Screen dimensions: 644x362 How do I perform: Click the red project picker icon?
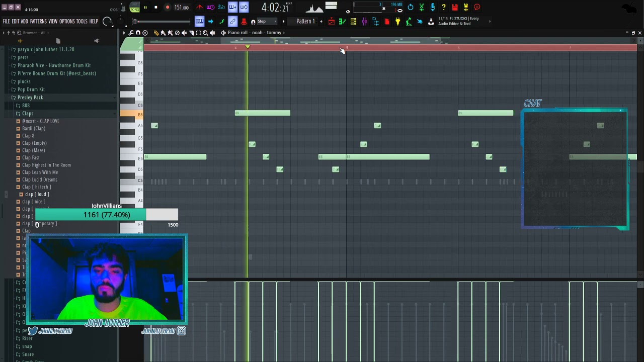387,22
